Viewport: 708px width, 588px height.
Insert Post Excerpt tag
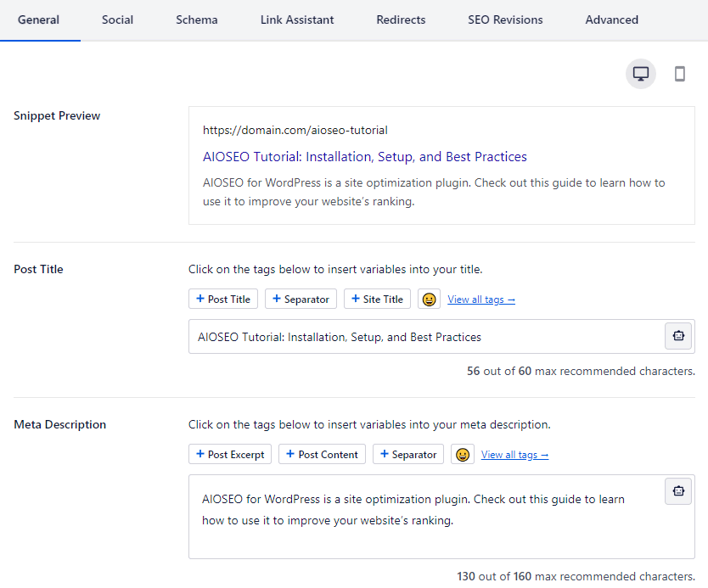(x=230, y=455)
